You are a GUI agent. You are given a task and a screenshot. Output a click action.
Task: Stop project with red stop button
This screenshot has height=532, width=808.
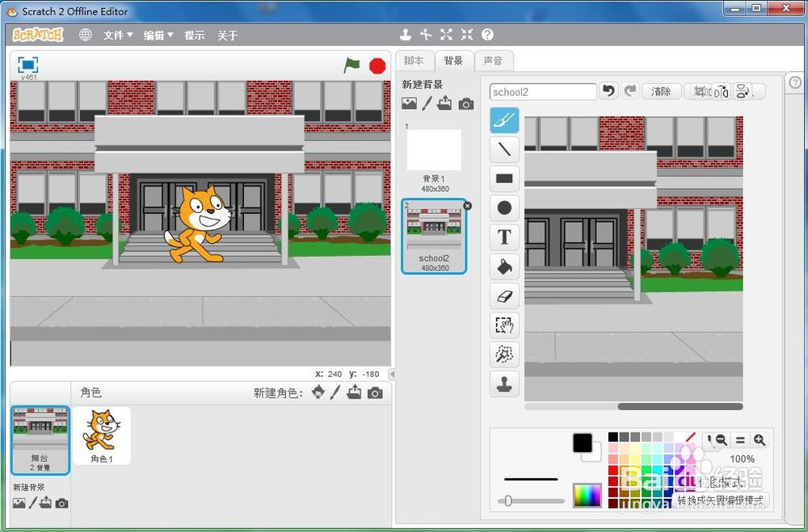click(x=377, y=66)
